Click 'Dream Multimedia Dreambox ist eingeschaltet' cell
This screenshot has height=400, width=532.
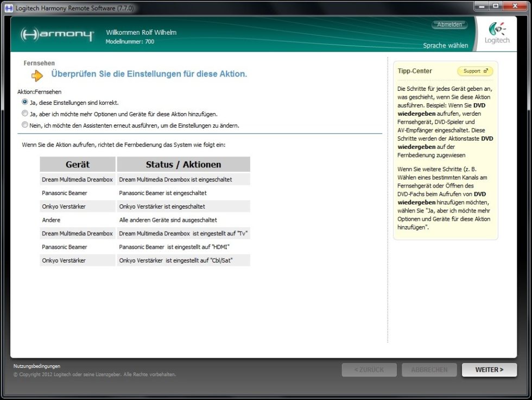coord(183,179)
